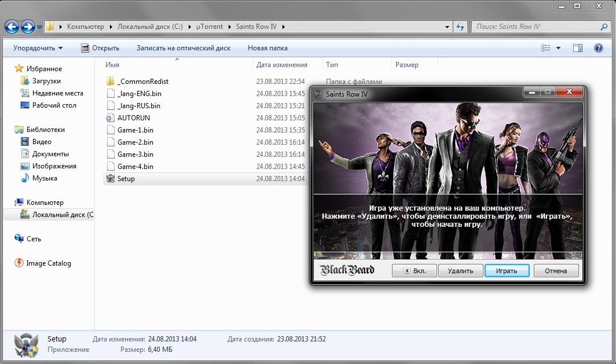Open the view options dropdown arrow
Screen dimensions: 616x364
[x=558, y=48]
